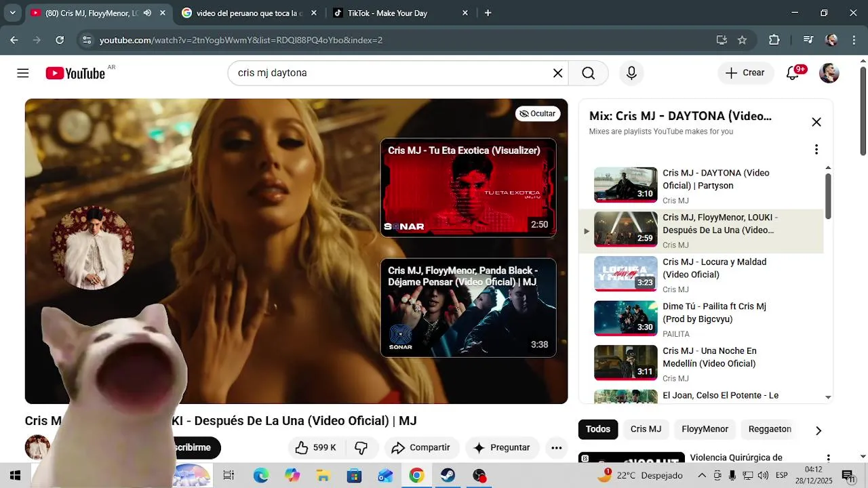This screenshot has width=868, height=488.
Task: Close the TikTok tab
Action: (x=465, y=13)
